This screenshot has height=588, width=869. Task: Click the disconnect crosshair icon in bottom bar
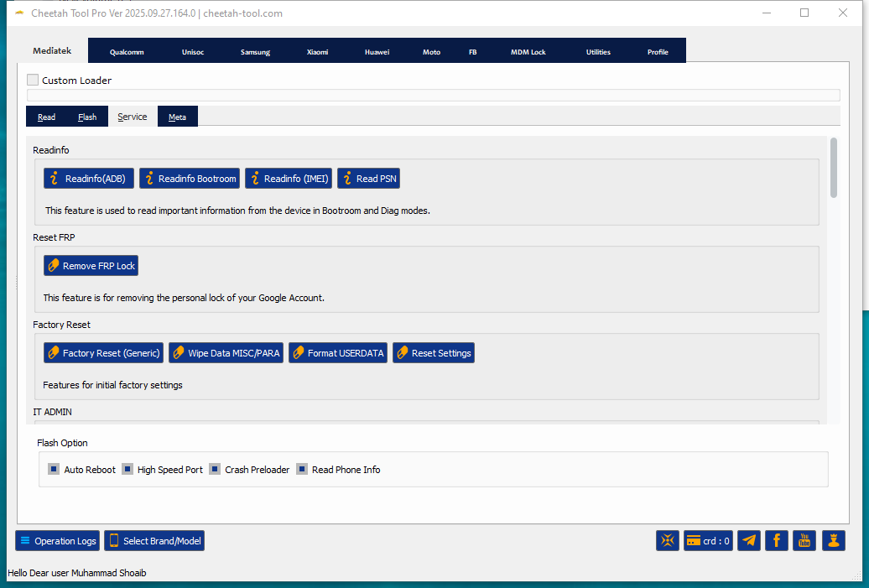[x=668, y=540]
